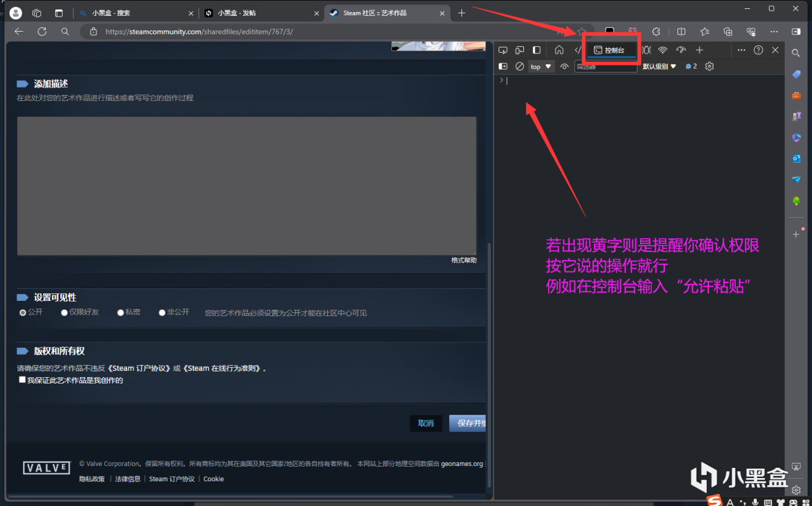Add this page to favorites star
This screenshot has height=506, width=812.
581,31
